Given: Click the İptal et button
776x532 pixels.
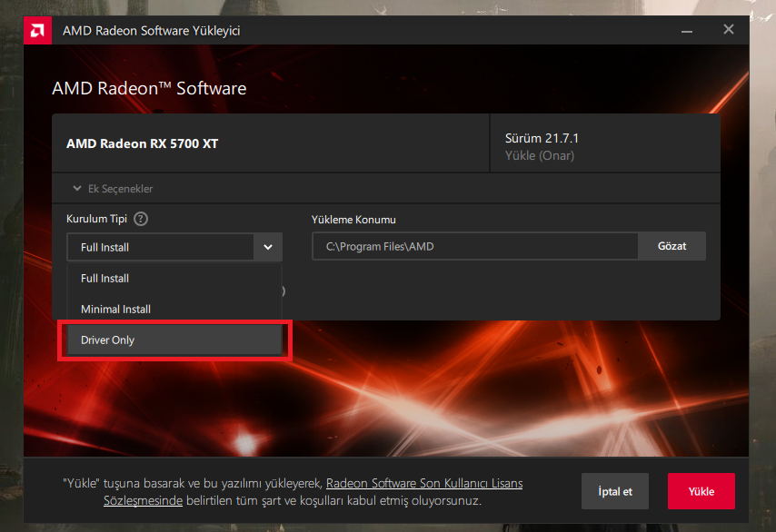Looking at the screenshot, I should [614, 491].
